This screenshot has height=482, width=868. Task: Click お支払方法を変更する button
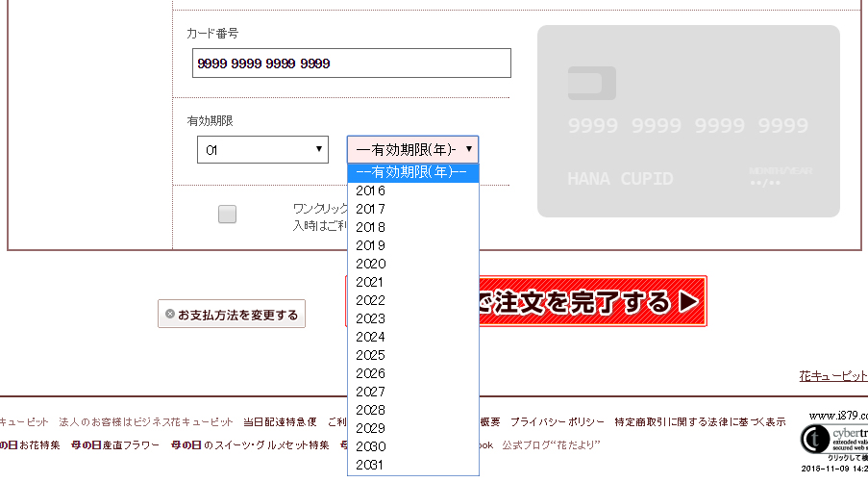pos(232,315)
